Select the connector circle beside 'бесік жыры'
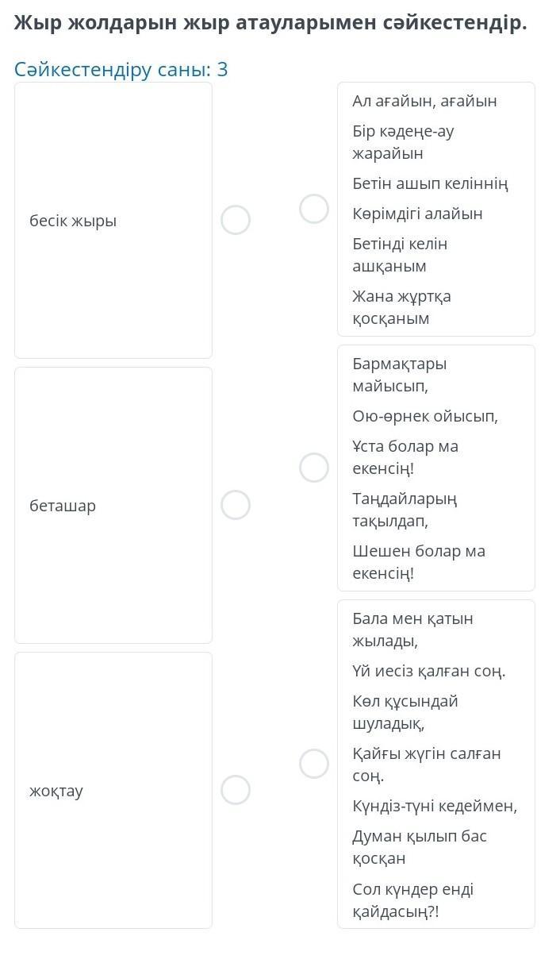Viewport: 560px width, 963px height. [236, 220]
